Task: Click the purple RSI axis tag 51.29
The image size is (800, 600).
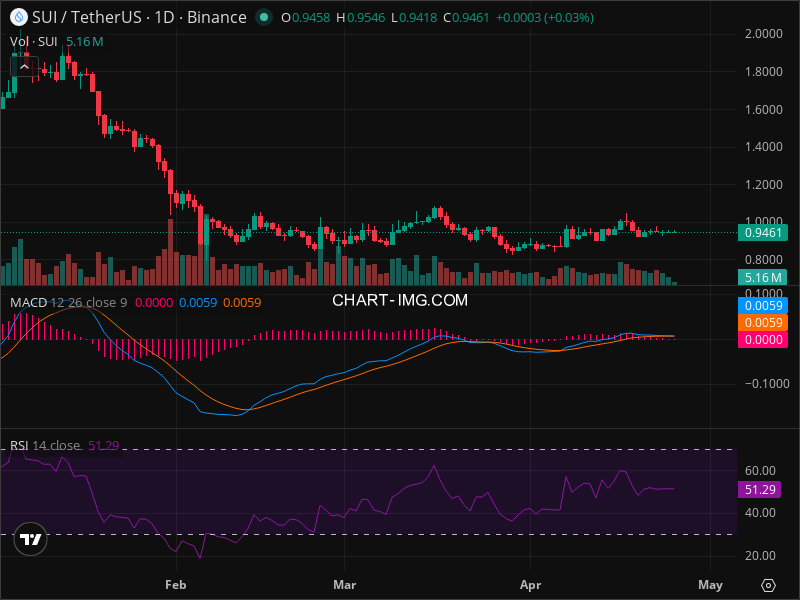Action: [x=760, y=490]
